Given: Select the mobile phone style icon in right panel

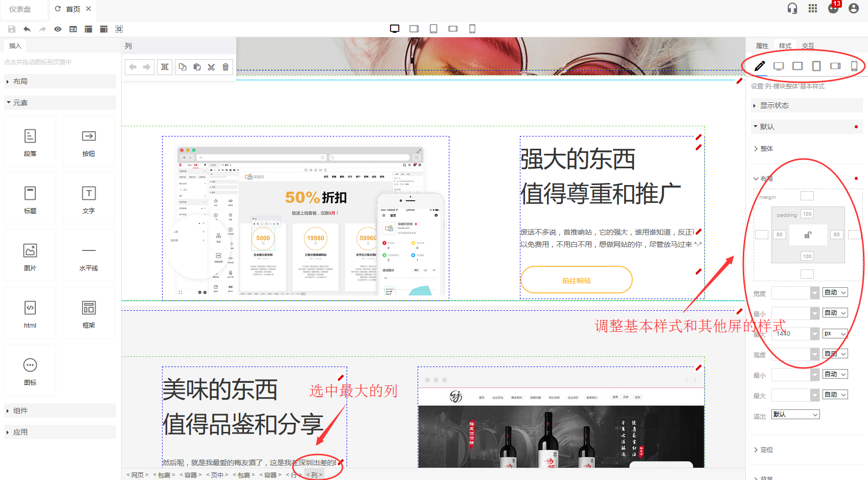Looking at the screenshot, I should pos(854,66).
